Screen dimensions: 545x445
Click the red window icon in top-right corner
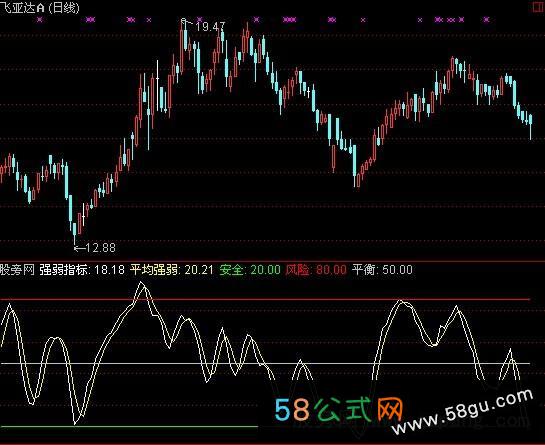point(537,7)
